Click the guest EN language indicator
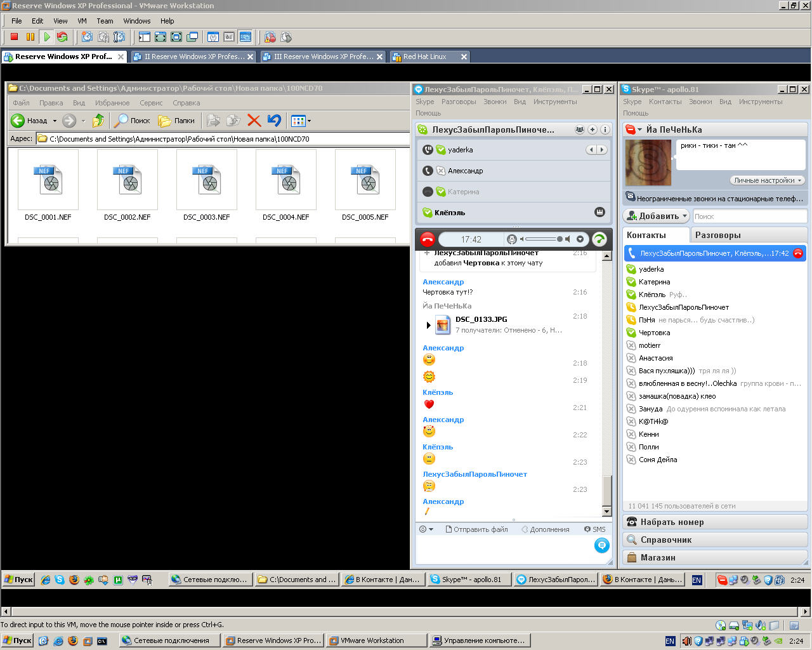Image resolution: width=812 pixels, height=650 pixels. (x=697, y=580)
